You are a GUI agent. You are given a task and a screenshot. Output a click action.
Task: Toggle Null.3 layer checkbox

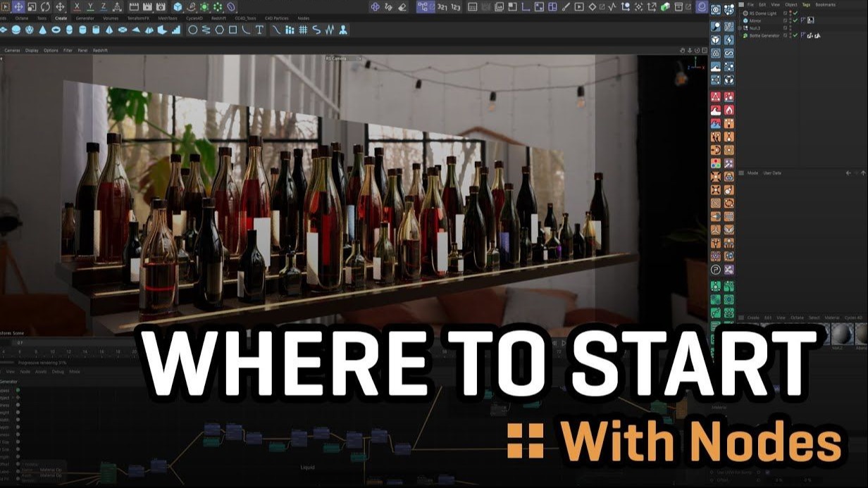coord(785,28)
